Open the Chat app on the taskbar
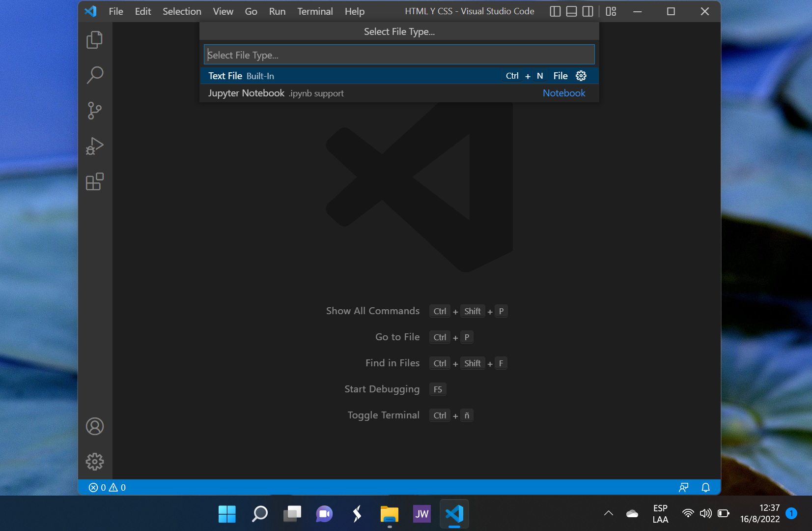Image resolution: width=812 pixels, height=531 pixels. point(324,514)
